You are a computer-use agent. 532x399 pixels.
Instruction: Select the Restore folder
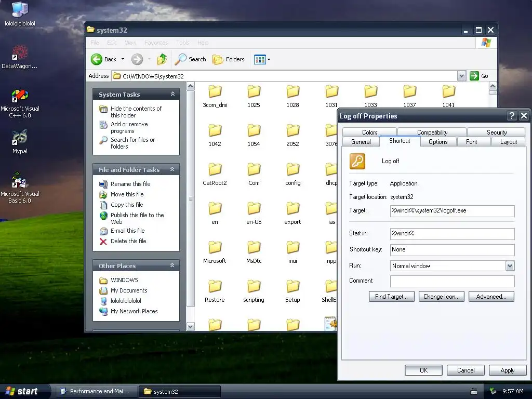coord(215,291)
